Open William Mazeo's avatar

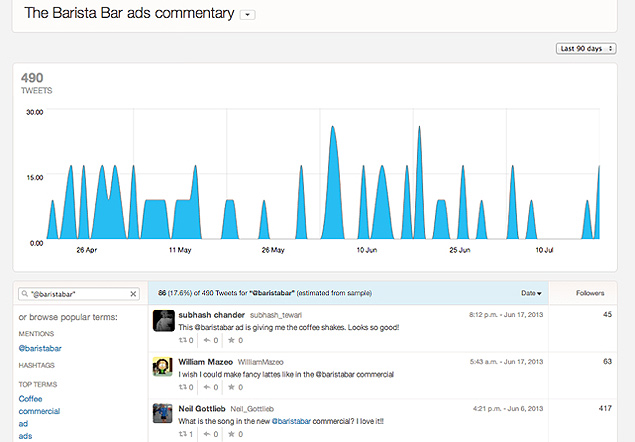pos(163,367)
